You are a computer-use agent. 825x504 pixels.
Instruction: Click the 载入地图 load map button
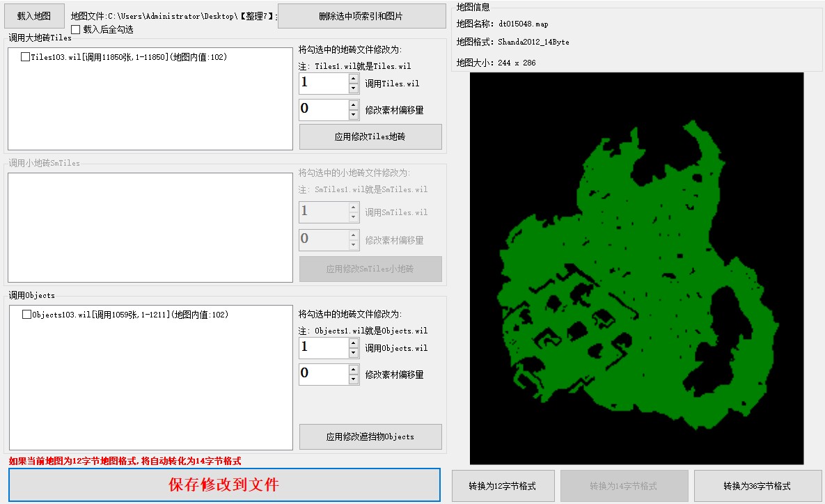pos(34,15)
